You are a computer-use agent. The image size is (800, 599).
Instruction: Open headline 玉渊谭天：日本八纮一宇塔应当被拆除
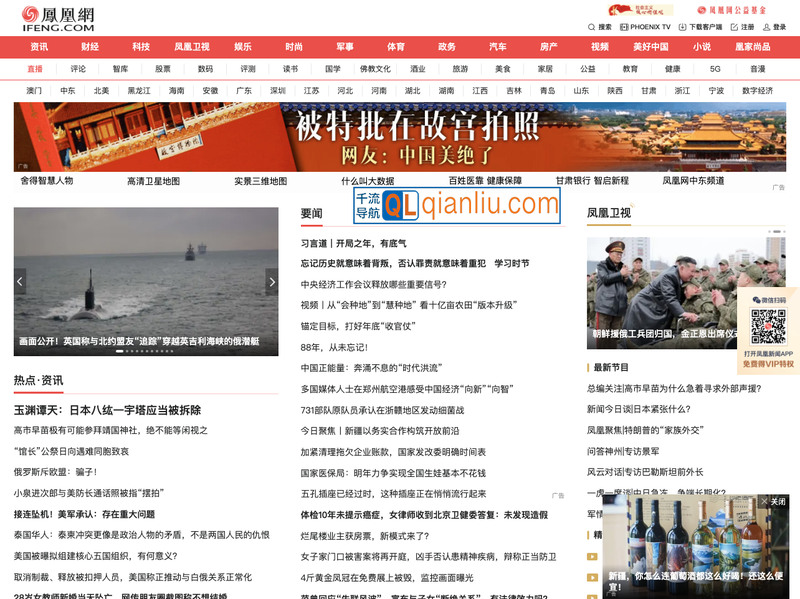click(x=107, y=410)
